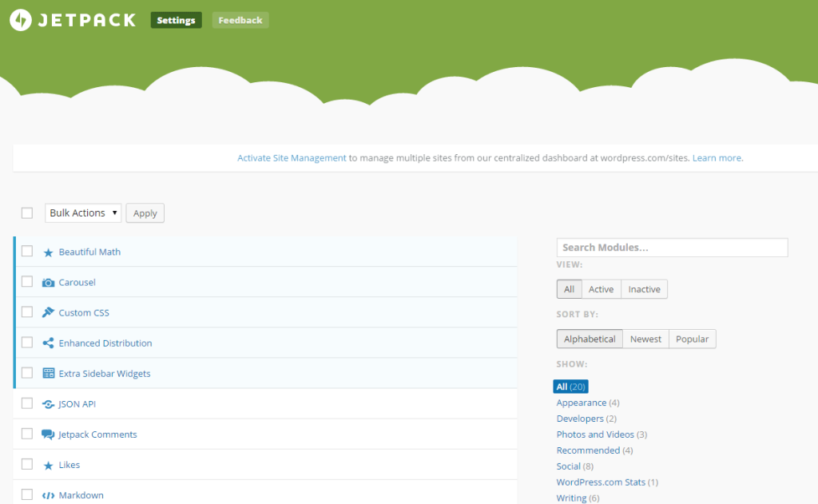Image resolution: width=818 pixels, height=504 pixels.
Task: Click the star icon beside Likes
Action: coord(49,464)
